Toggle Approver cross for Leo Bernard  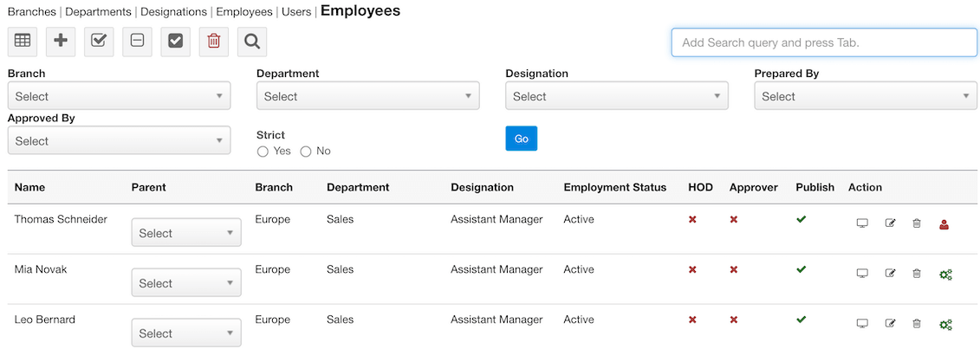tap(734, 320)
